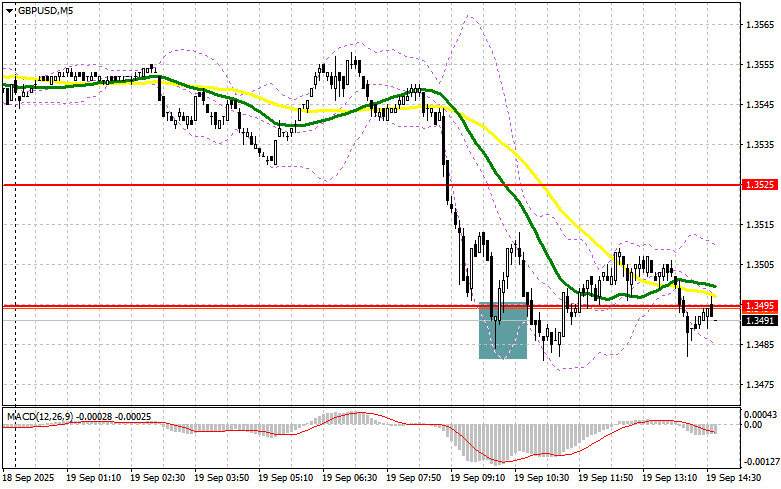Click the 1.3515 price scale value
The height and width of the screenshot is (489, 781).
760,225
